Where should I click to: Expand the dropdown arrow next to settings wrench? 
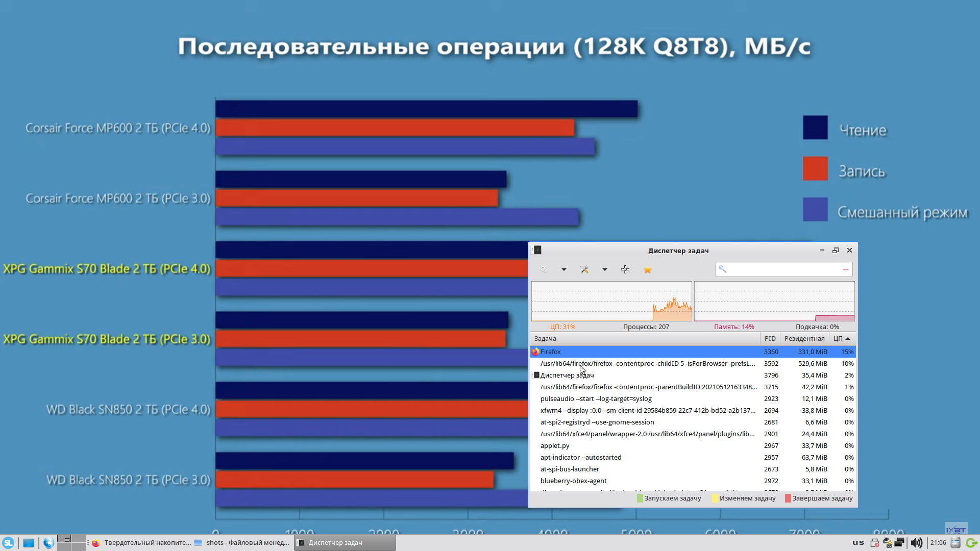coord(605,269)
